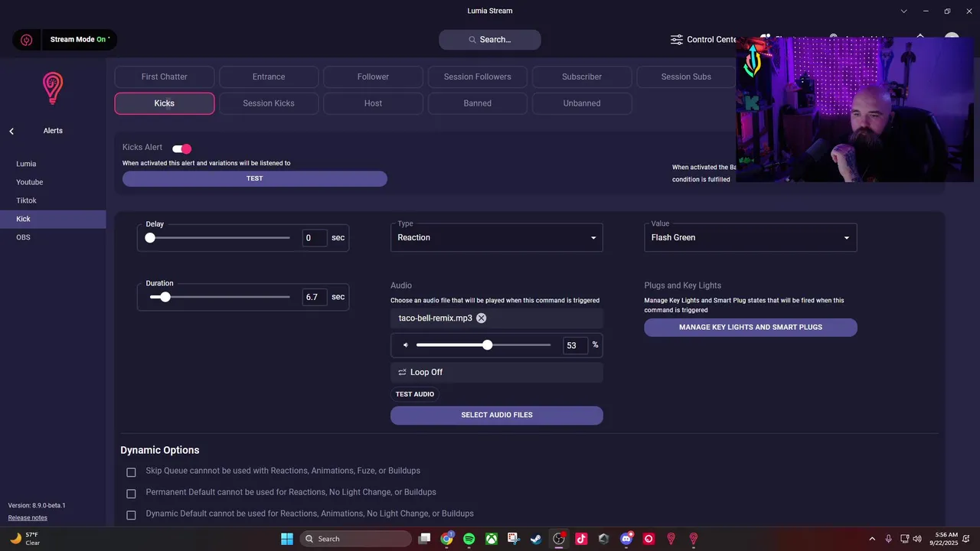The height and width of the screenshot is (551, 980).
Task: Toggle Stream Mode On
Action: pyautogui.click(x=80, y=39)
